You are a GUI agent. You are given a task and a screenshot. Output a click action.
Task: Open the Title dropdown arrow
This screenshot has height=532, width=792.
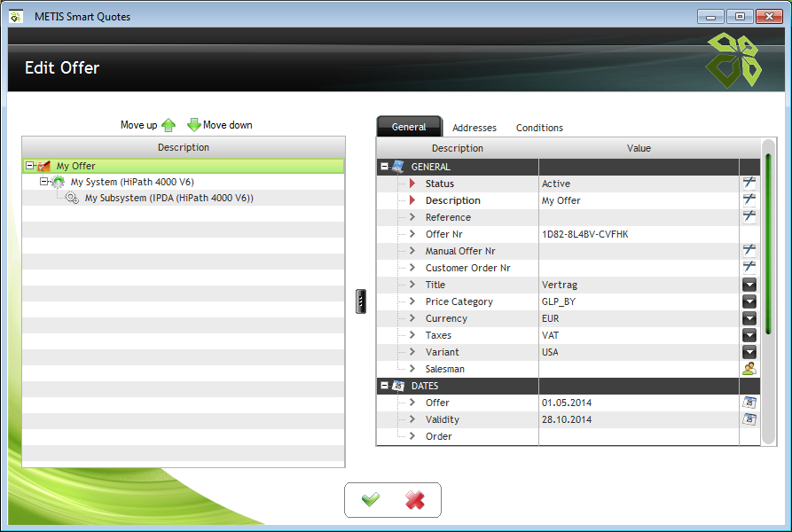coord(749,285)
